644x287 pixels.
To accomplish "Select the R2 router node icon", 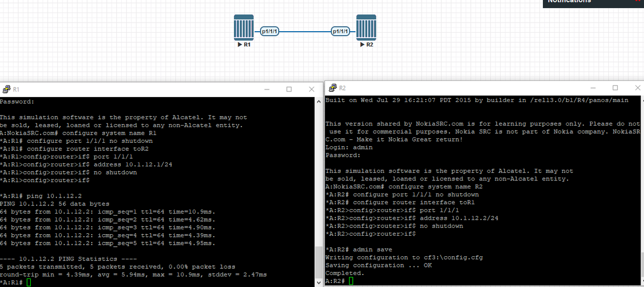I will coord(366,27).
